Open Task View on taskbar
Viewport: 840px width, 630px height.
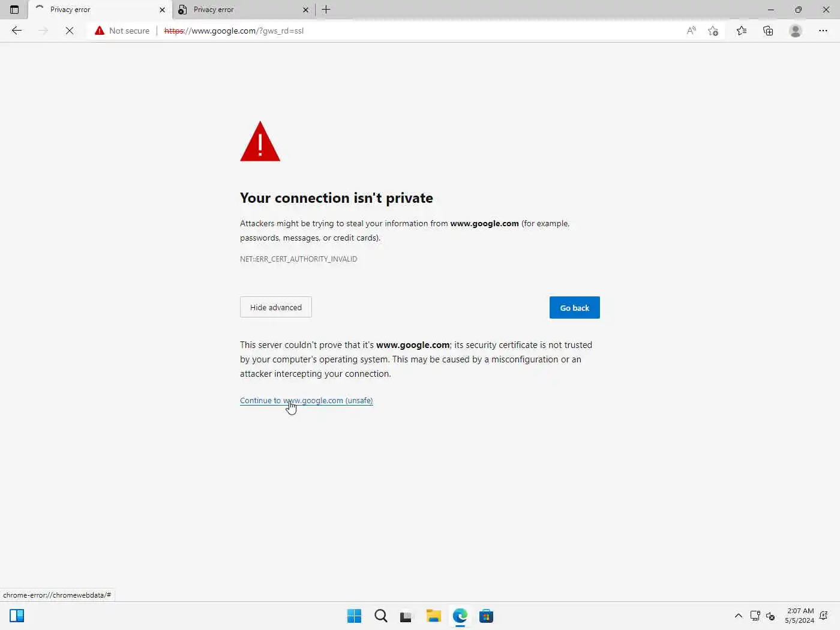tap(407, 616)
